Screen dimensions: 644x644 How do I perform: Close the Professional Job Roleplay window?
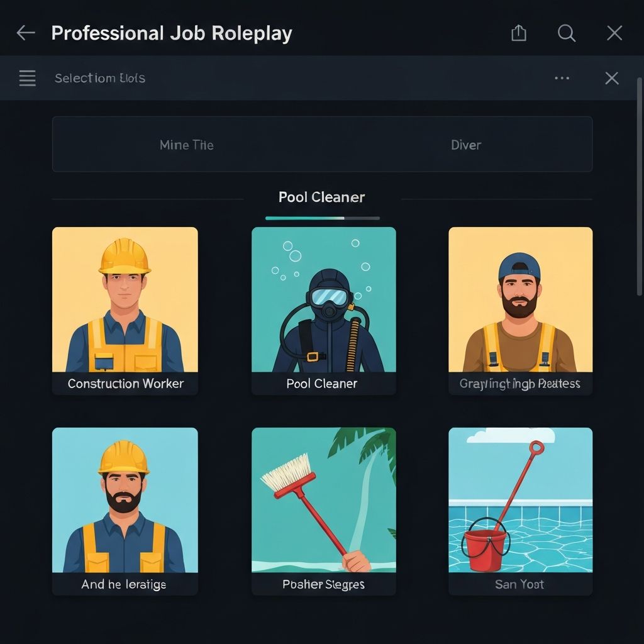[x=614, y=33]
